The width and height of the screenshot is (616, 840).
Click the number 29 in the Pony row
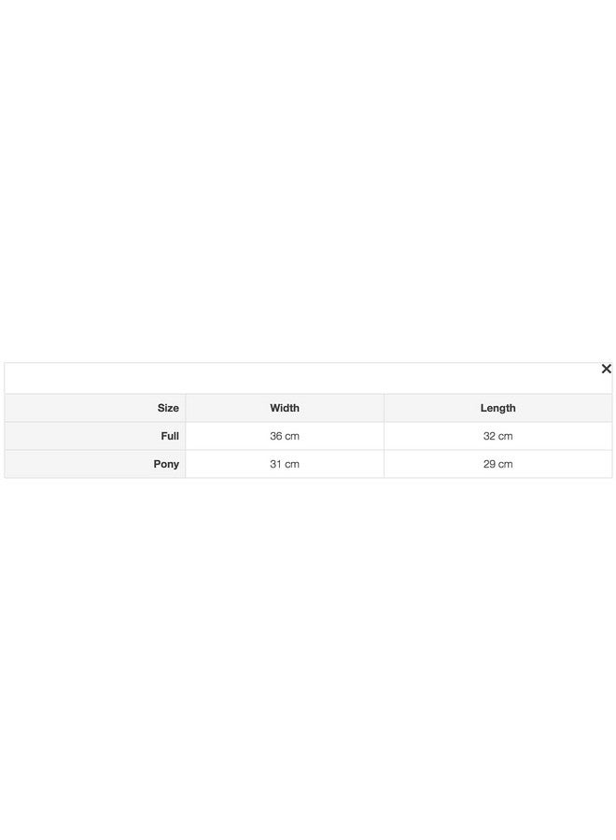[x=490, y=464]
